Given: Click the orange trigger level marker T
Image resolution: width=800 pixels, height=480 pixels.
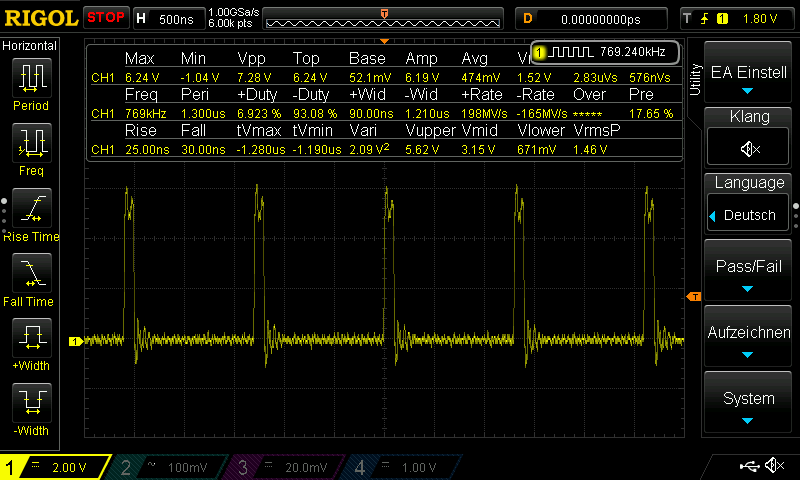Looking at the screenshot, I should 694,296.
